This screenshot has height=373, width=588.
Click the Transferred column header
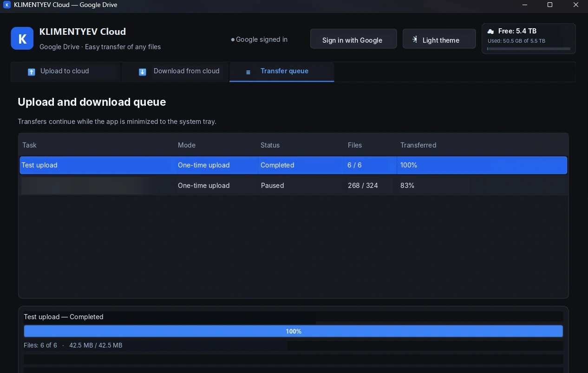point(418,145)
